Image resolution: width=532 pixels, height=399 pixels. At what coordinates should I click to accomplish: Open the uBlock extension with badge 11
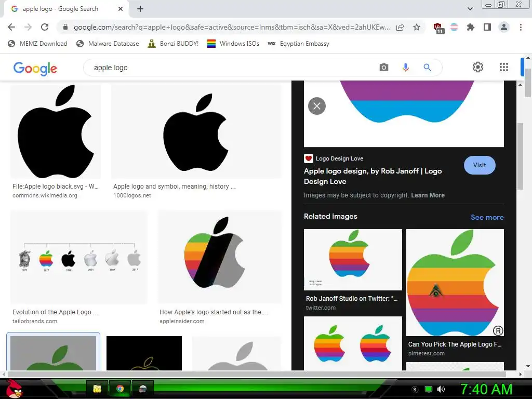[x=438, y=28]
